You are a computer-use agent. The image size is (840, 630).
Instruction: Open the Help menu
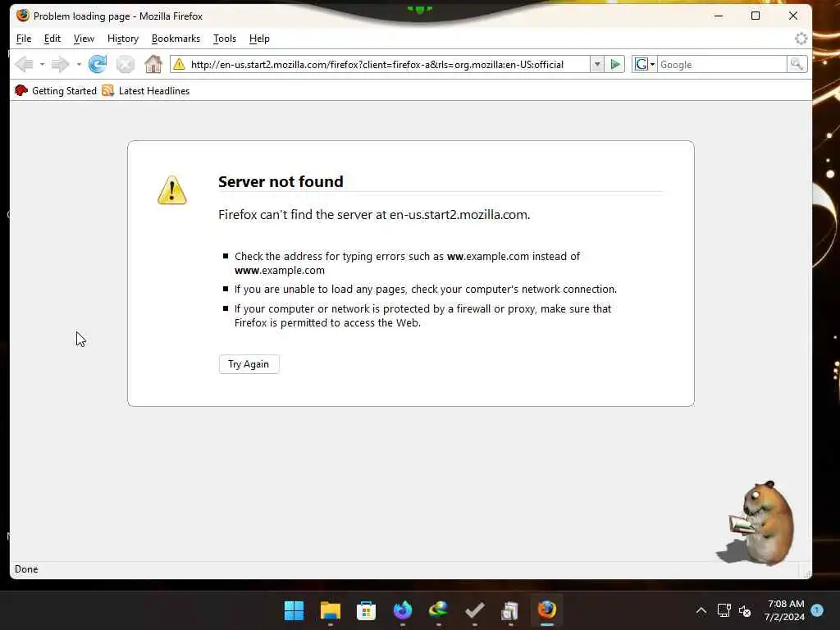[x=259, y=39]
